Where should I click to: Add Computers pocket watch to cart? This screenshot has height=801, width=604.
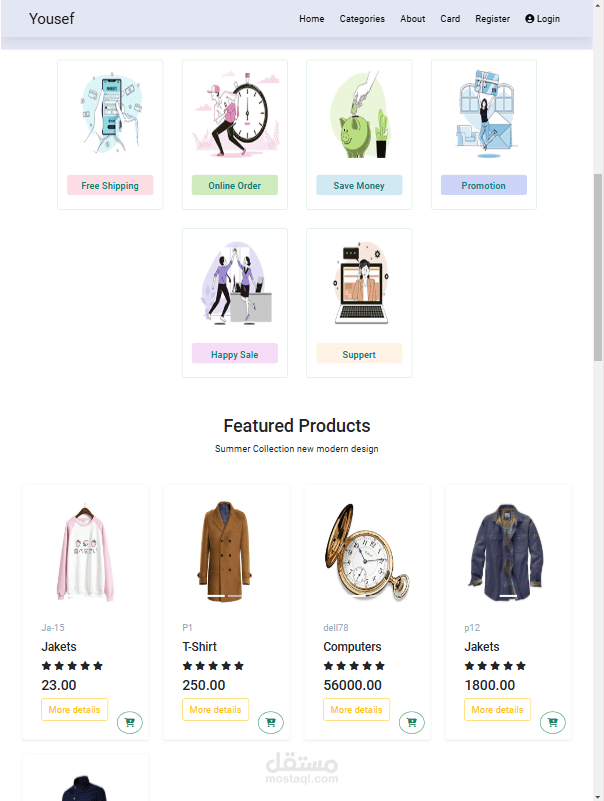coord(412,722)
